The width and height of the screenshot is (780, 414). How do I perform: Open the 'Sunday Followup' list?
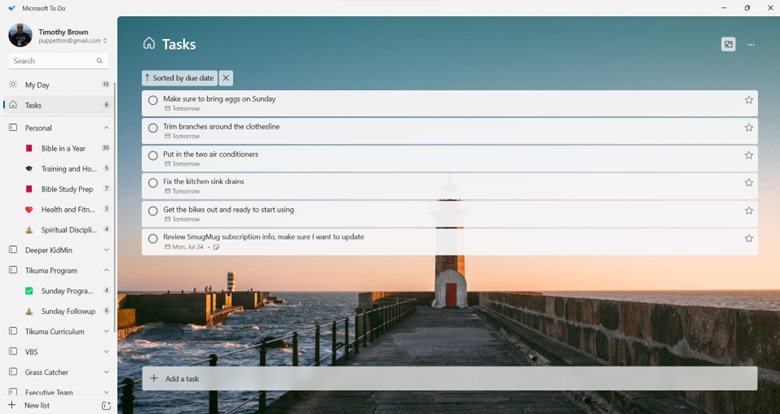[67, 311]
